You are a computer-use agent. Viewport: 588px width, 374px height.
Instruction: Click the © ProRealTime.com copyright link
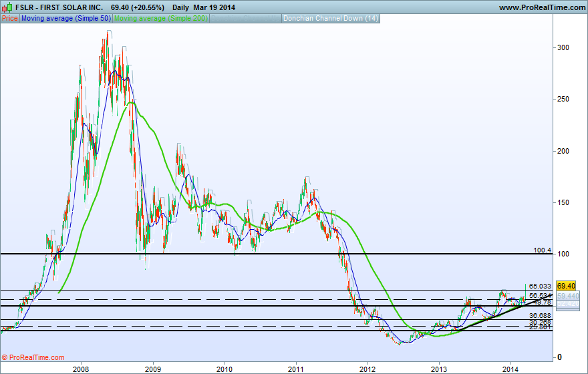(x=33, y=357)
